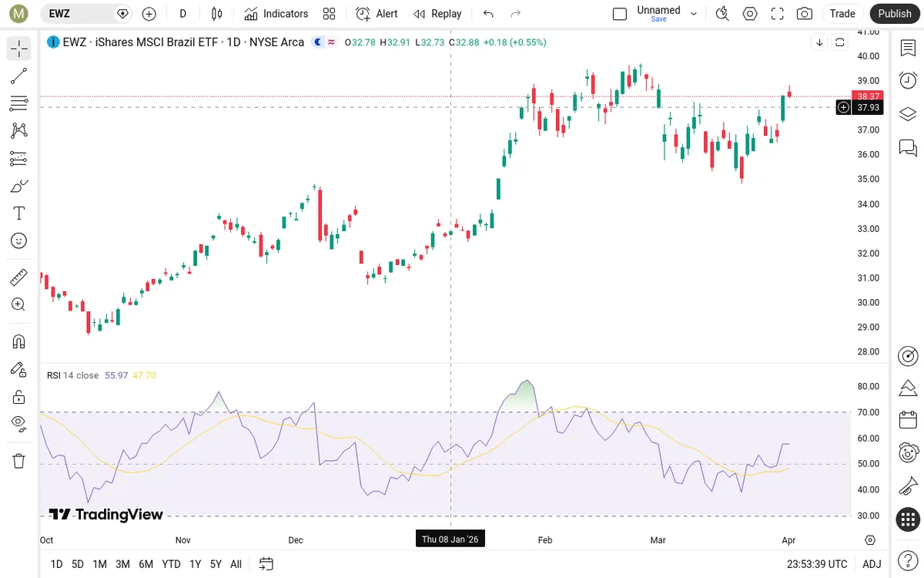Screen dimensions: 924x578
Task: Click the plus button at 37.93 price
Action: coord(843,108)
